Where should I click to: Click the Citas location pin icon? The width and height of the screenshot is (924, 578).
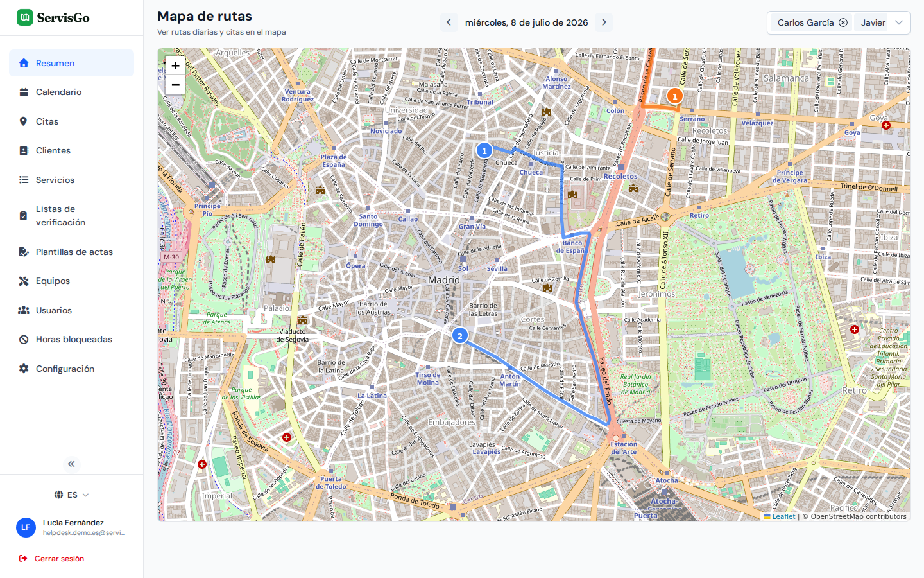coord(24,121)
